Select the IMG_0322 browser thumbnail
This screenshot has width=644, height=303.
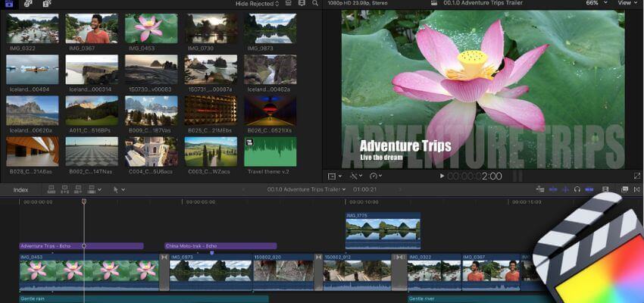pos(33,28)
